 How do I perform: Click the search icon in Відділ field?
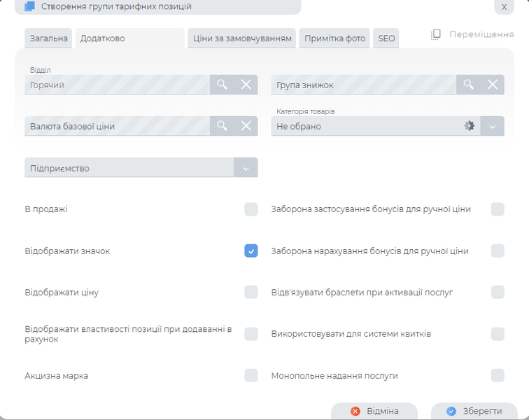tap(222, 85)
